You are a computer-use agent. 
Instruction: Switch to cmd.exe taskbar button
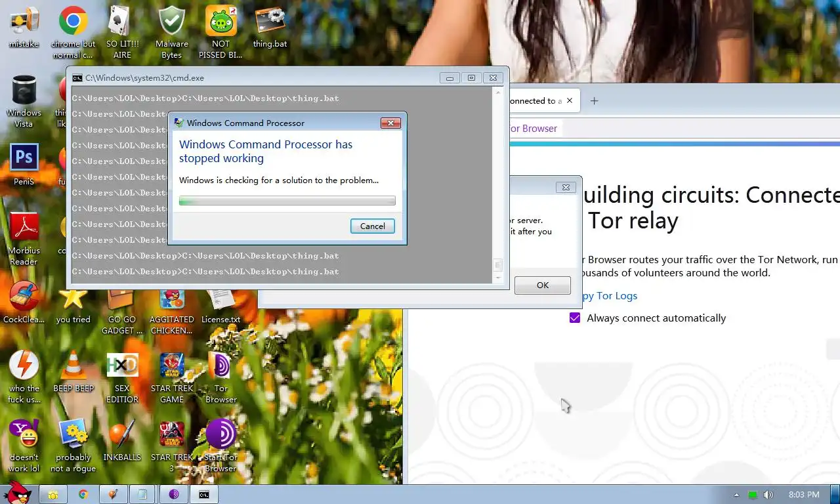point(204,494)
